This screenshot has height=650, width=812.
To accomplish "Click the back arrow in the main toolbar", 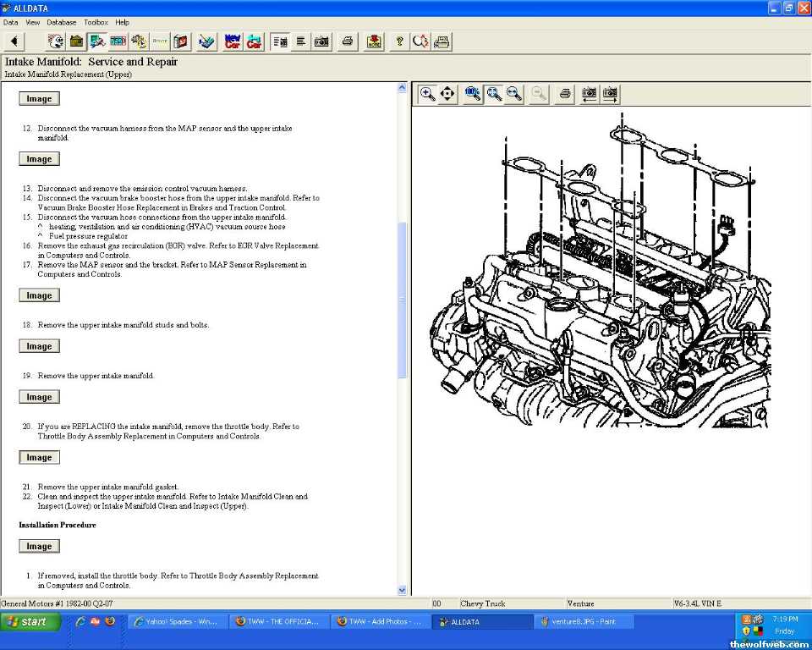I will point(15,41).
